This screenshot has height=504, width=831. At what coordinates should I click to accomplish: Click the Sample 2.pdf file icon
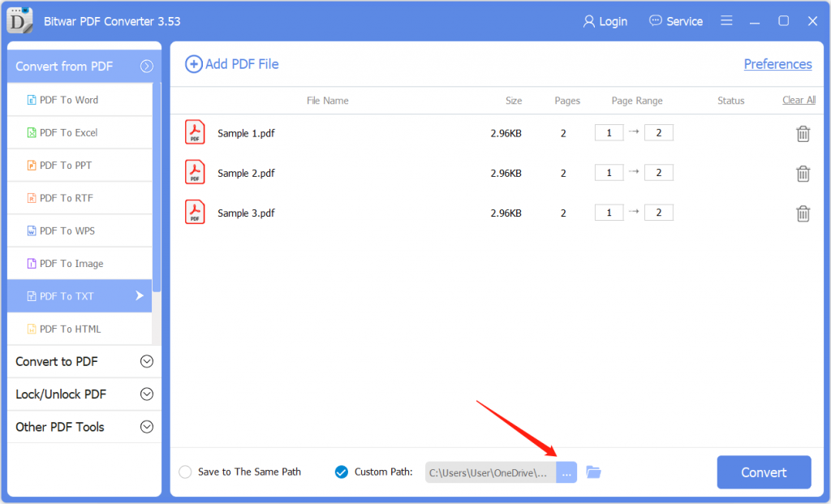click(195, 172)
